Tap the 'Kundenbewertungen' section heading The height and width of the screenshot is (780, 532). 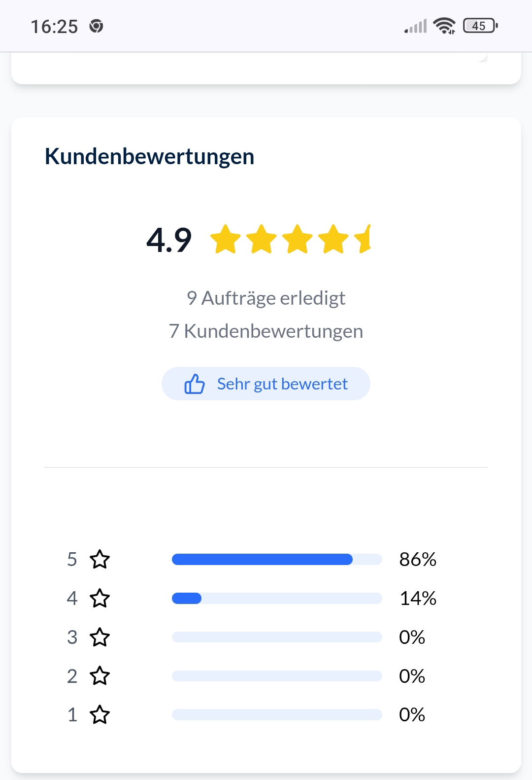[x=149, y=157]
